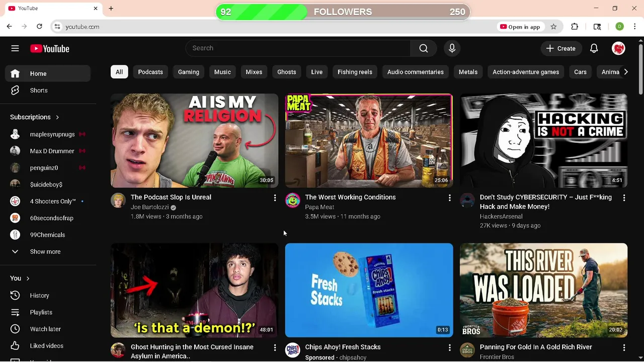Select the Ghosts filter chip
The height and width of the screenshot is (362, 644).
[287, 72]
